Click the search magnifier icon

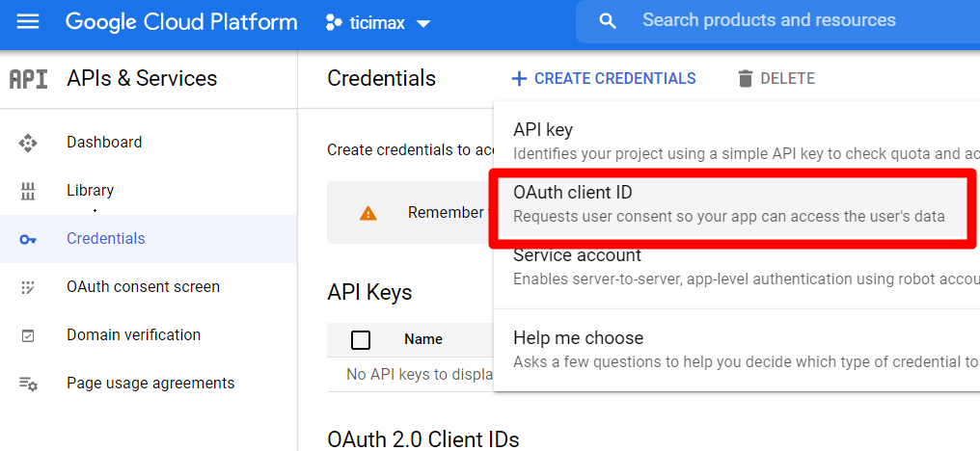pos(608,22)
